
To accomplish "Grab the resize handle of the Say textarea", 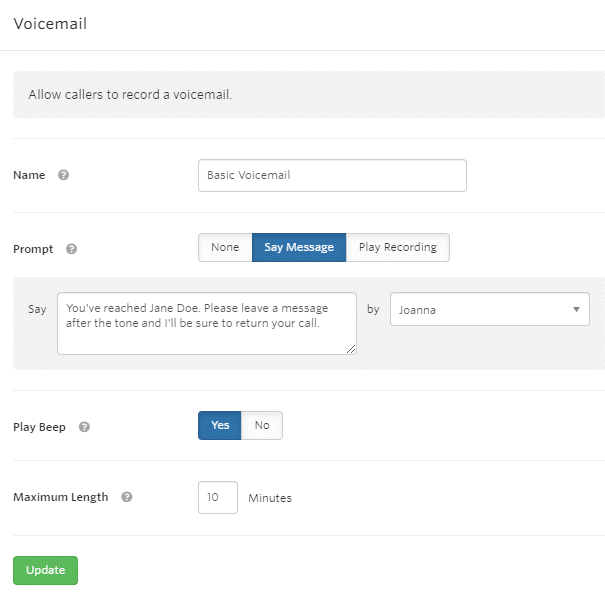I will [351, 349].
